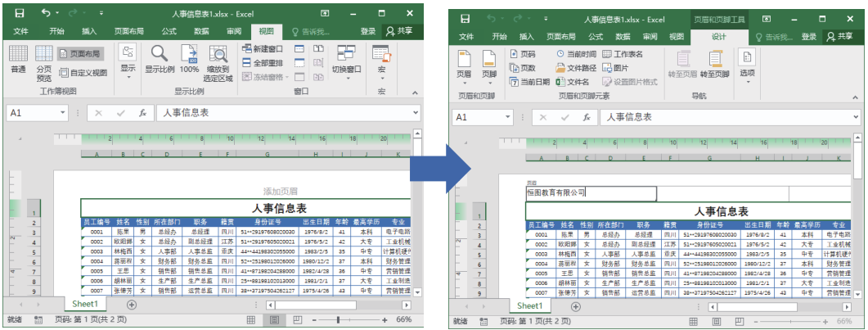Click header box containing 恒图教育有限公司
The image size is (868, 330).
point(591,193)
